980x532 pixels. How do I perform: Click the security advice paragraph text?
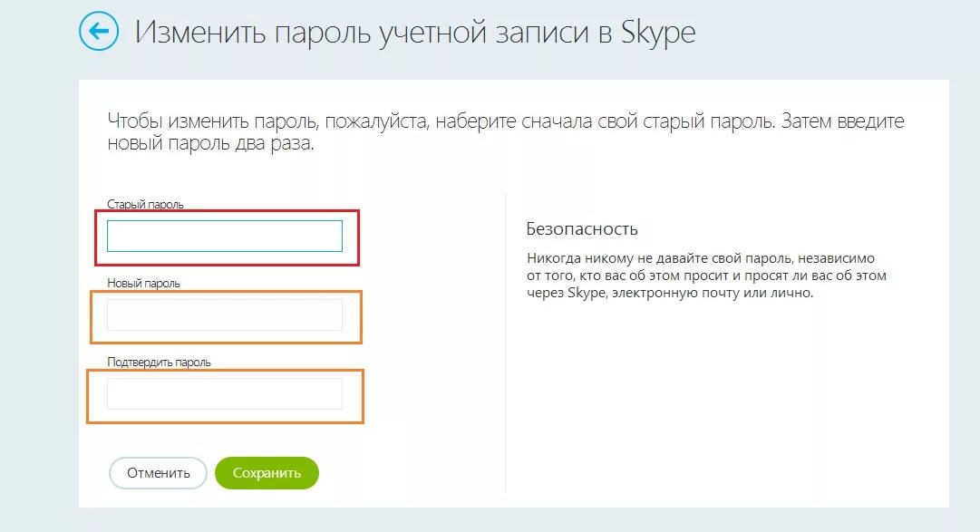coord(706,276)
